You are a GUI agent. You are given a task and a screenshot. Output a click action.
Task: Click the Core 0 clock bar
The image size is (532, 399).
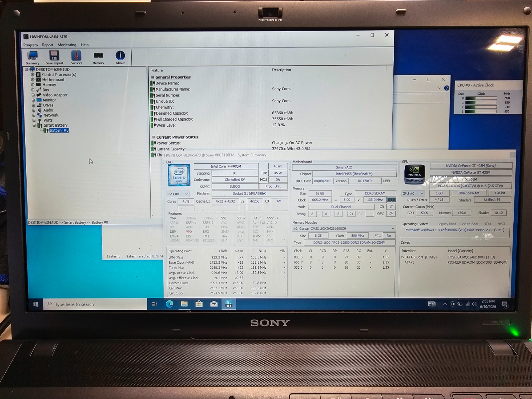[481, 98]
